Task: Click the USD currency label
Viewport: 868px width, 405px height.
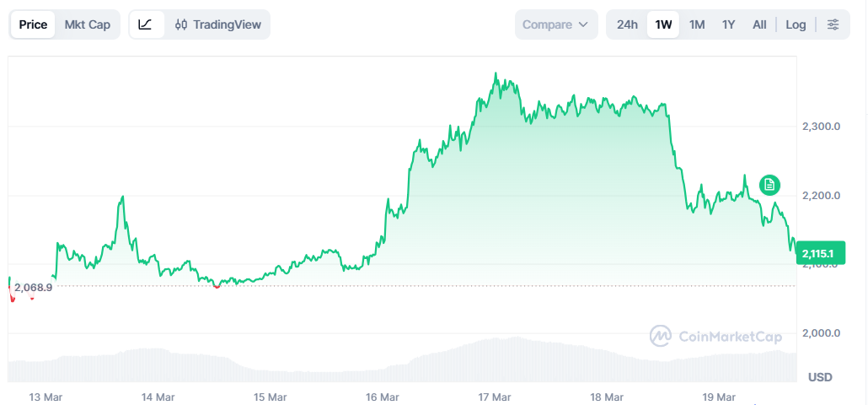Action: 821,376
